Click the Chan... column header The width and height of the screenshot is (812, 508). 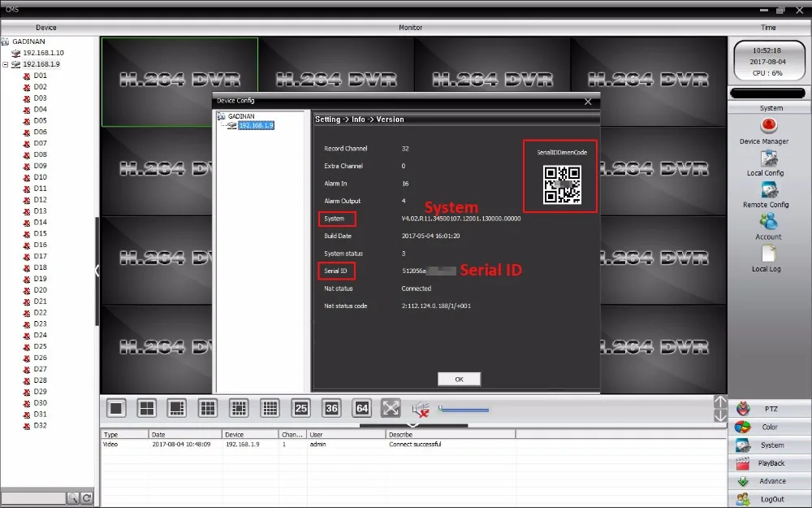point(292,434)
